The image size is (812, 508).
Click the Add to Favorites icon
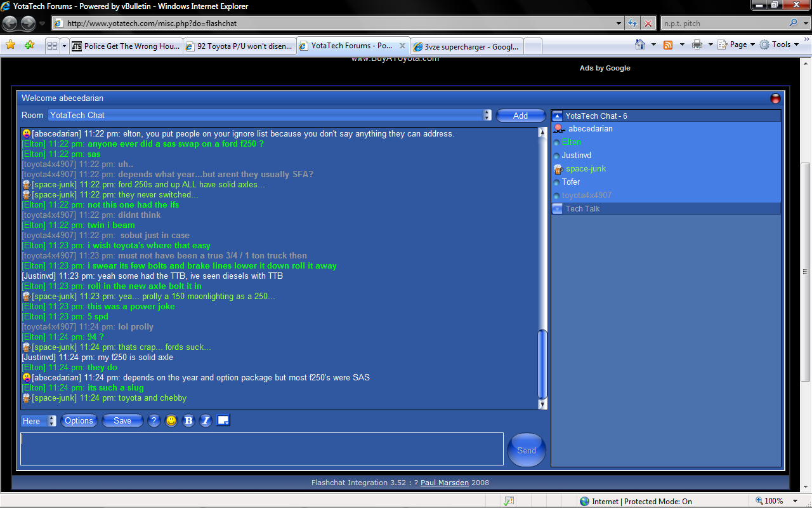(29, 45)
